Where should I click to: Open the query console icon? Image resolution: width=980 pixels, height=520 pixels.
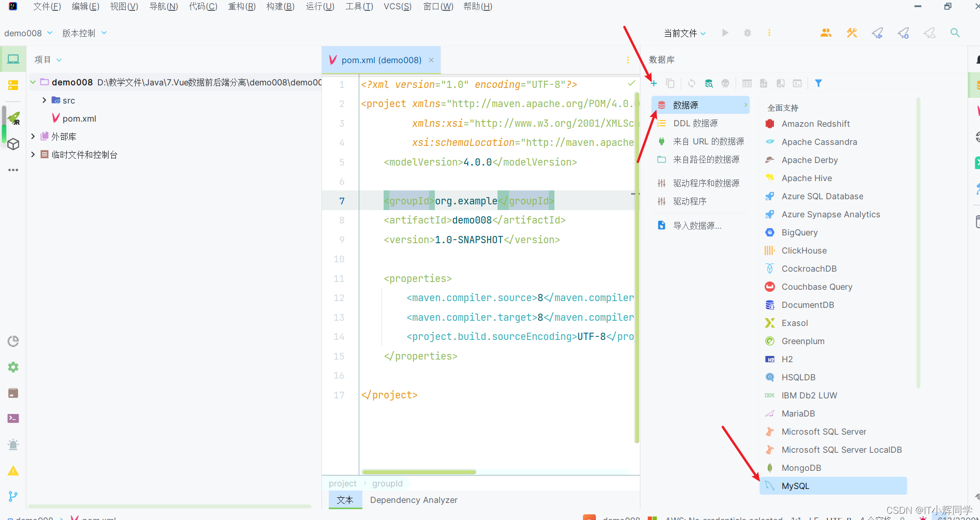[x=797, y=83]
